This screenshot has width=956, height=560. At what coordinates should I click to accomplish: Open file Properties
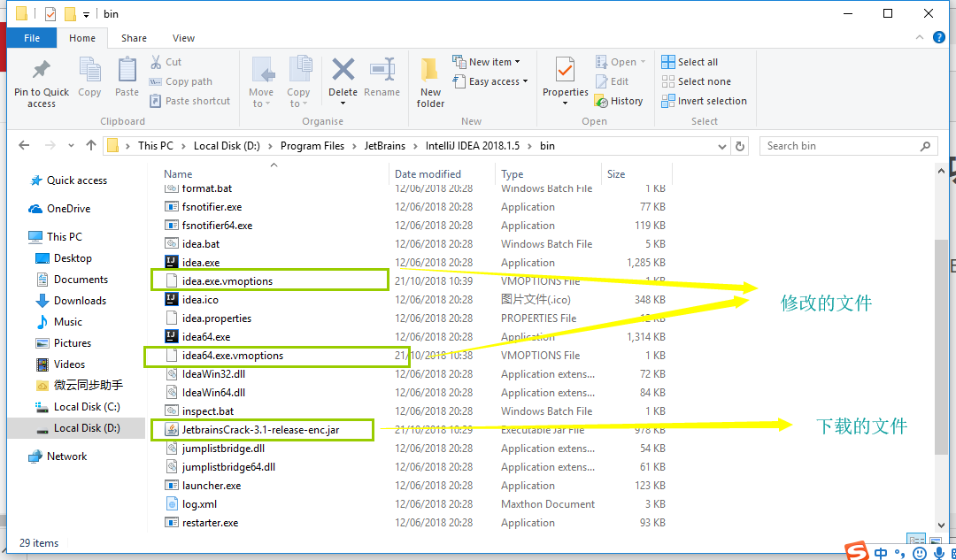pos(565,81)
